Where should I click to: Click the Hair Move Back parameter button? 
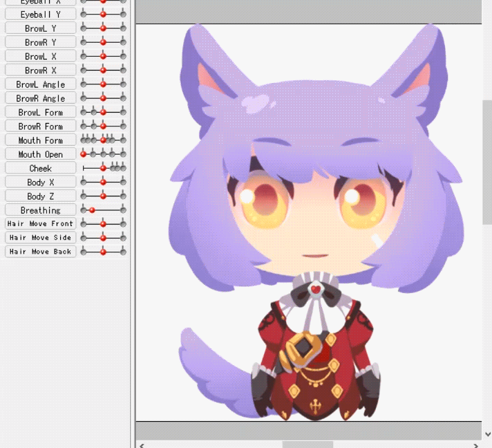40,252
